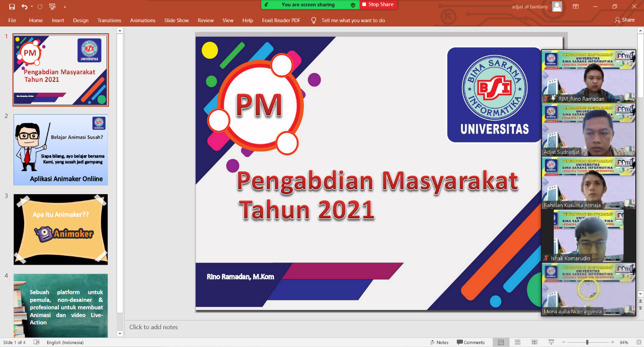Switch to Reading View icon
Screen dimensions: 644x347
[535, 342]
